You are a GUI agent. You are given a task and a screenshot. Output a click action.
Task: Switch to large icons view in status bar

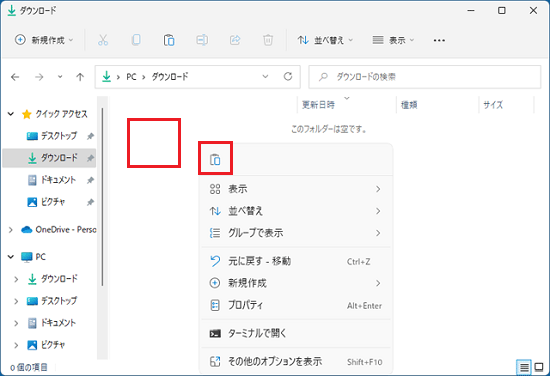[x=539, y=367]
